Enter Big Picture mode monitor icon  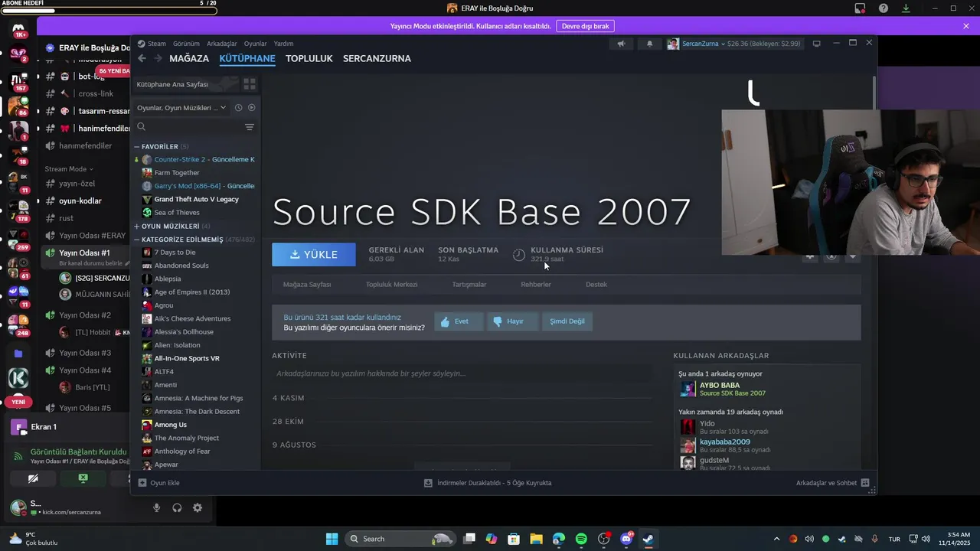tap(816, 44)
